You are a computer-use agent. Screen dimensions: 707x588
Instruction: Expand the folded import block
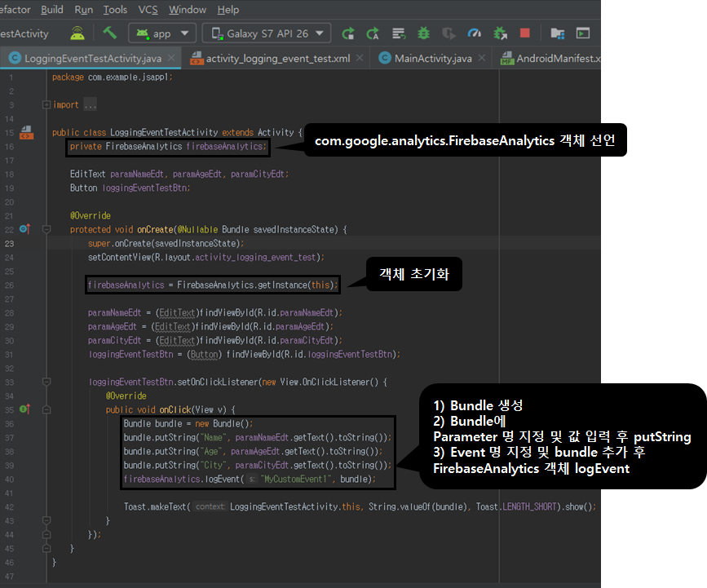[46, 104]
